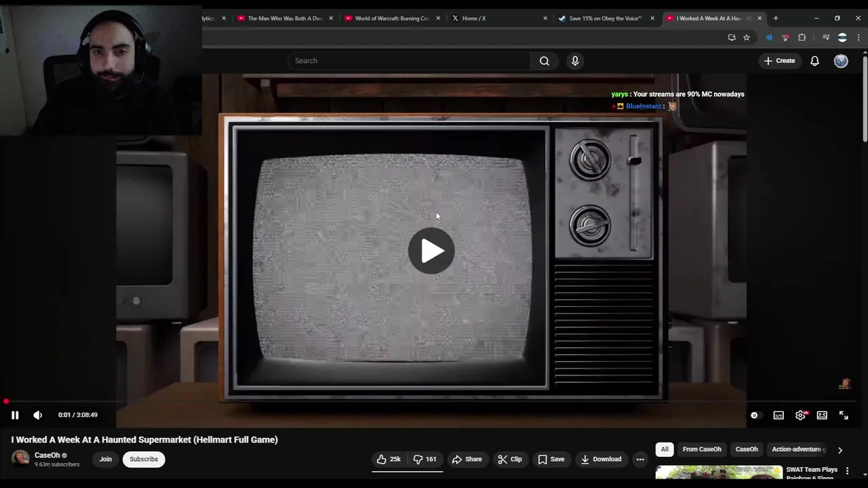Close the Home / X tab
Screen dimensions: 868x488
coord(545,18)
